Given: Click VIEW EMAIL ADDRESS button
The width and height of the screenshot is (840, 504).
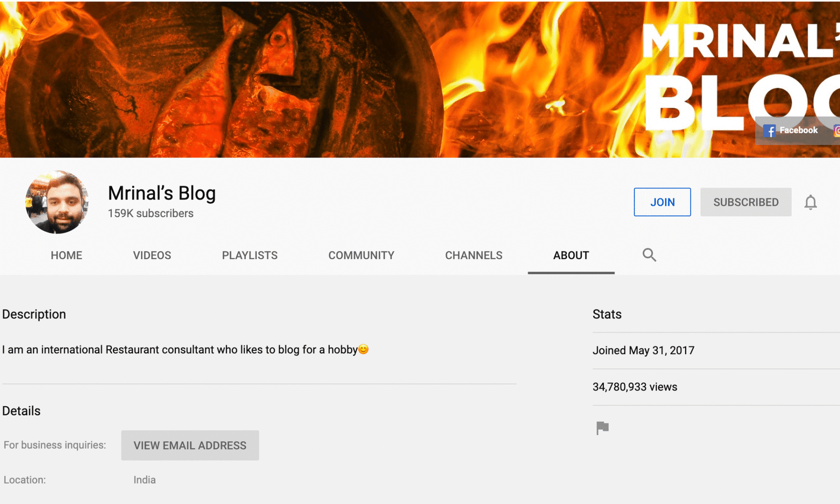Looking at the screenshot, I should click(x=190, y=446).
